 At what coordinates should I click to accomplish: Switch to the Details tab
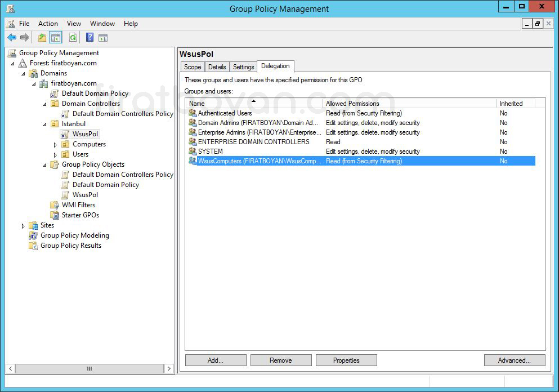coord(217,66)
